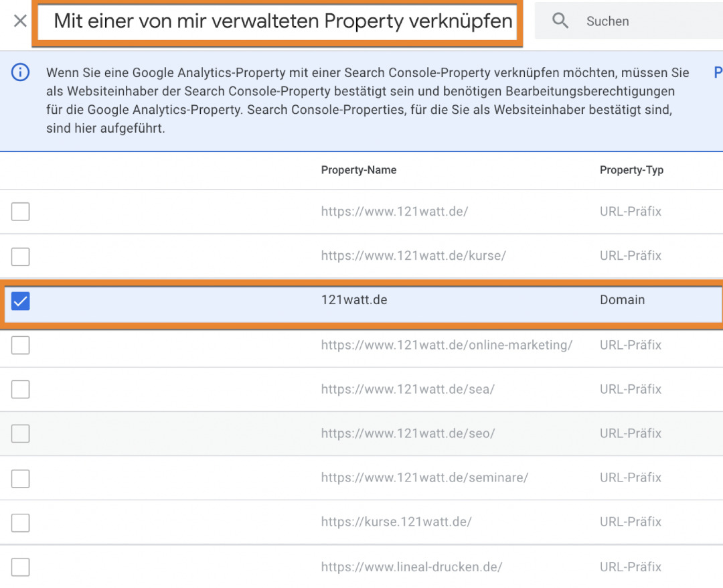Click the Domain type cell in selected row
Screen dimensions: 723x588
622,300
